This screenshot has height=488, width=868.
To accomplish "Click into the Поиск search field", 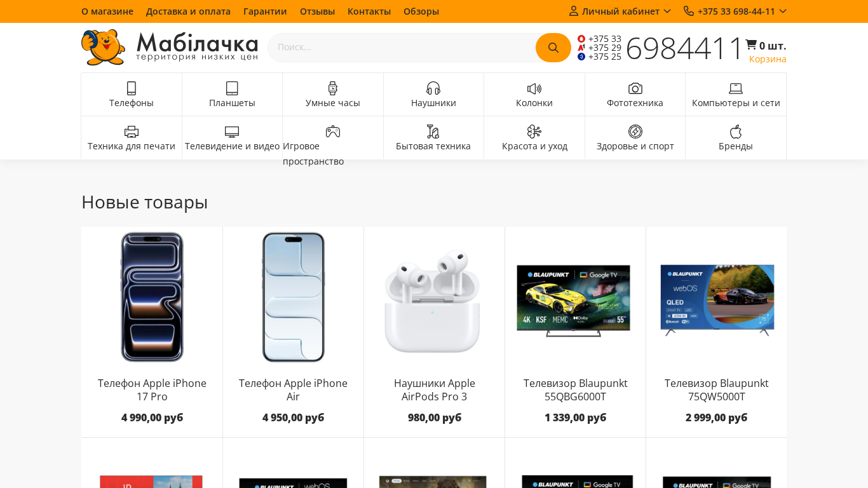I will point(402,48).
